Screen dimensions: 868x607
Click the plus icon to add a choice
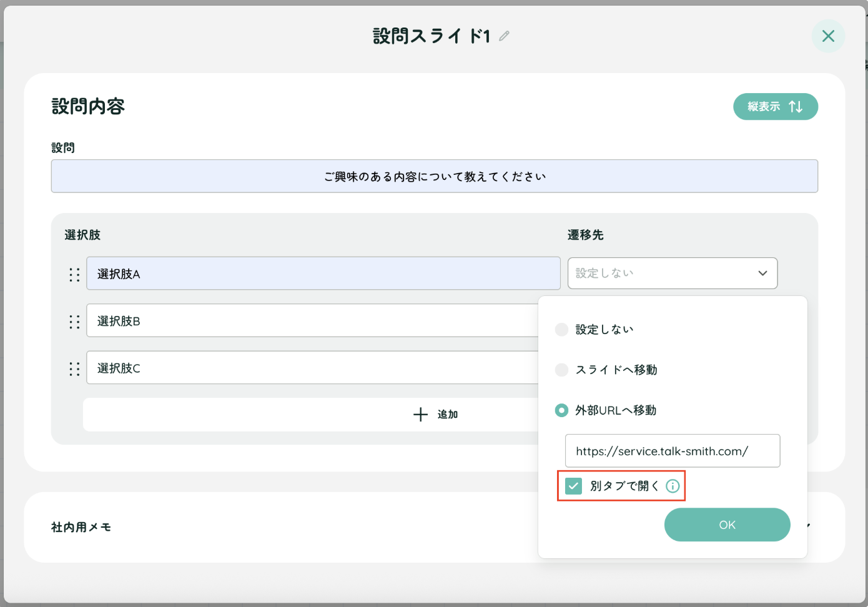click(x=420, y=415)
